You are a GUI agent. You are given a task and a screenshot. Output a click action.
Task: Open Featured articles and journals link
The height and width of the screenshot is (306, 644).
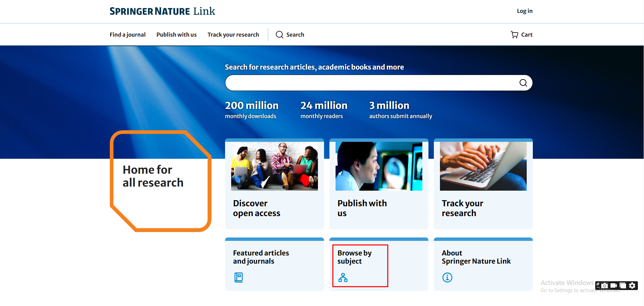(261, 257)
